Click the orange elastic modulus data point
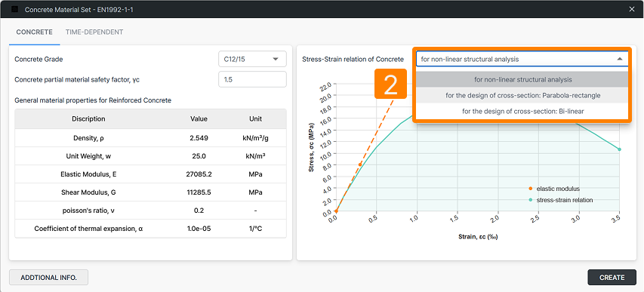The width and height of the screenshot is (644, 292). 360,164
